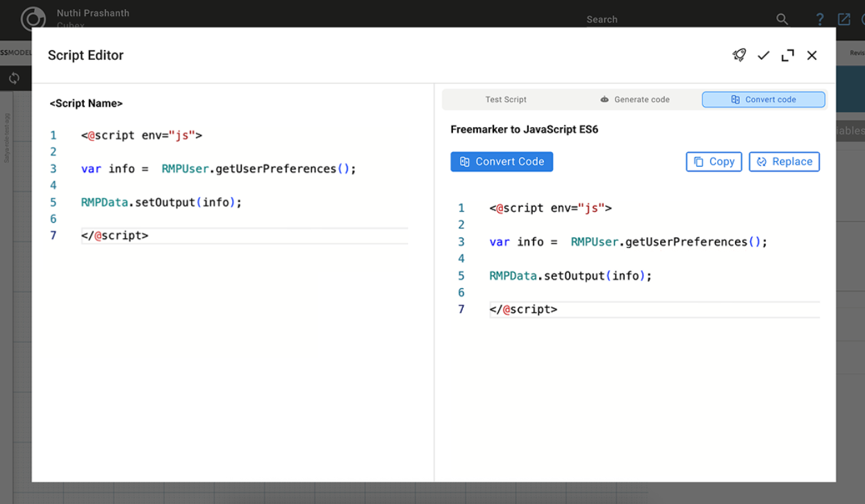Image resolution: width=865 pixels, height=504 pixels.
Task: Click 'RMPData.setOutput(info);' in left editor
Action: [x=161, y=202]
